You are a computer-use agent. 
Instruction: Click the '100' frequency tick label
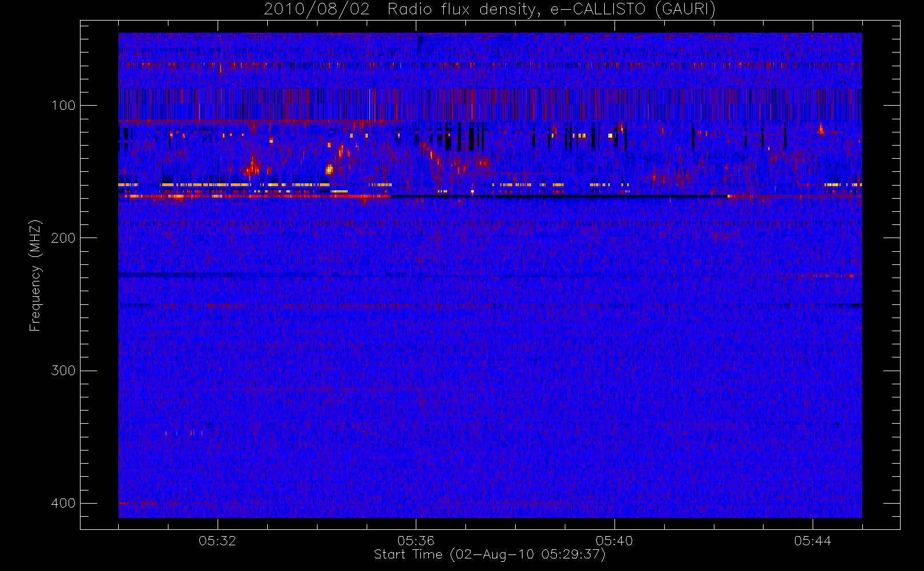(x=63, y=105)
